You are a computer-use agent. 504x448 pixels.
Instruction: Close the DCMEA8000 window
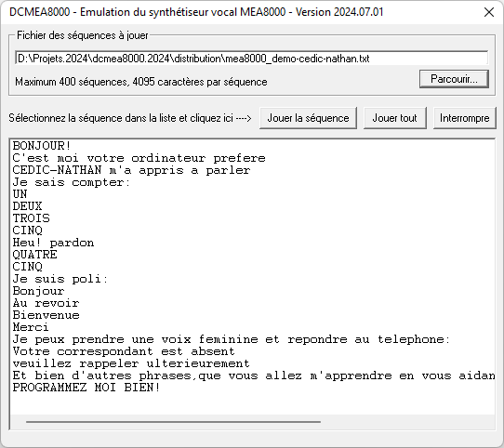click(x=489, y=12)
